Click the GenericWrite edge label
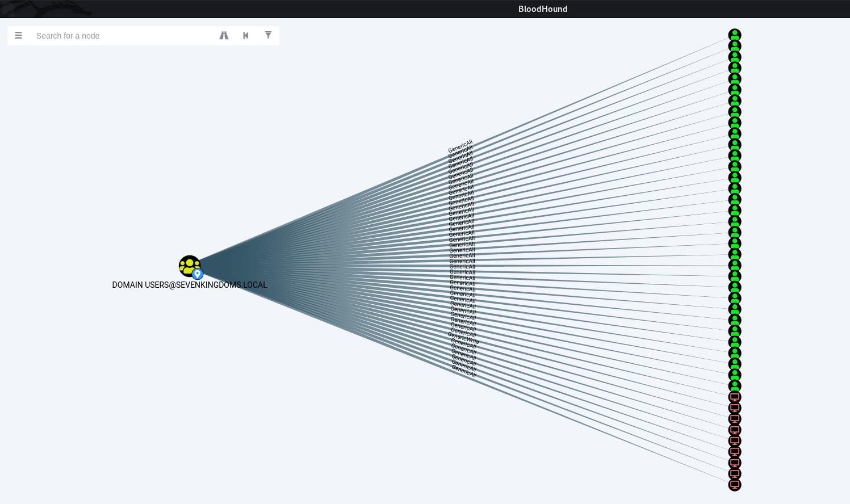The height and width of the screenshot is (504, 850). point(464,338)
